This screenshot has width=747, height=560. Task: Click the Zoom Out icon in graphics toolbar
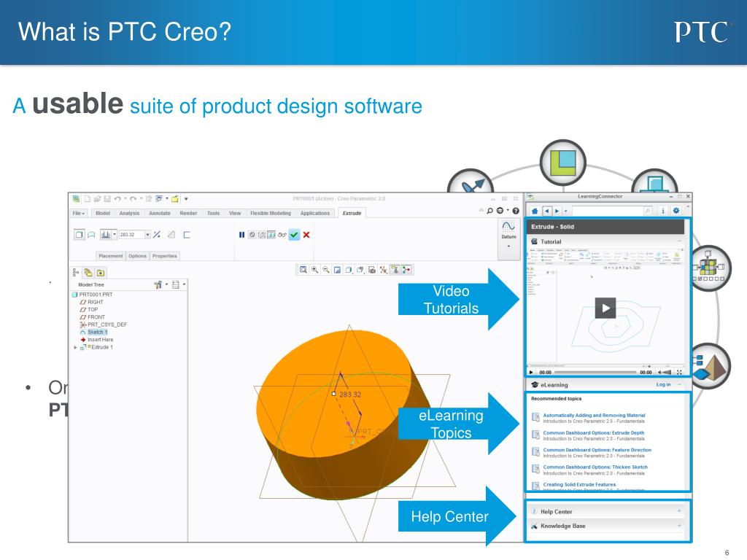coord(326,270)
